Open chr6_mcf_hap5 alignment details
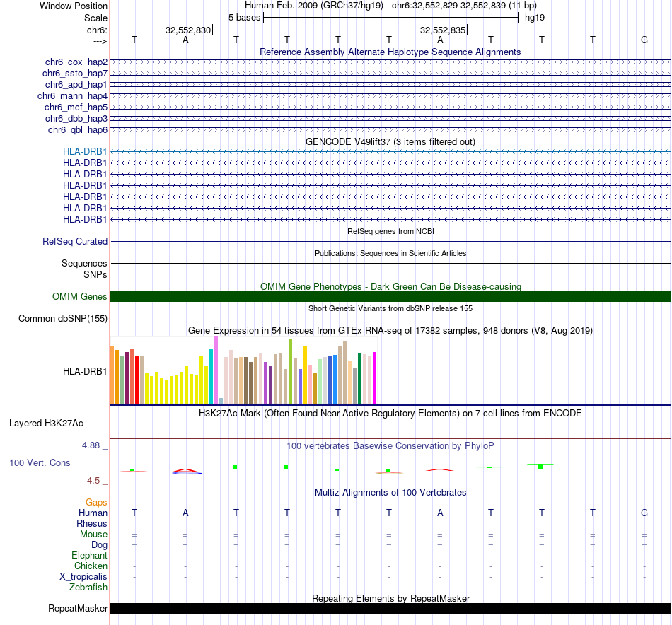The width and height of the screenshot is (672, 625). pos(76,107)
